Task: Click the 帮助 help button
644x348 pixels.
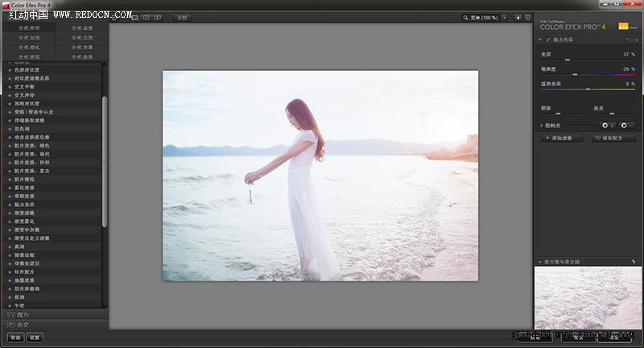Action: click(15, 338)
